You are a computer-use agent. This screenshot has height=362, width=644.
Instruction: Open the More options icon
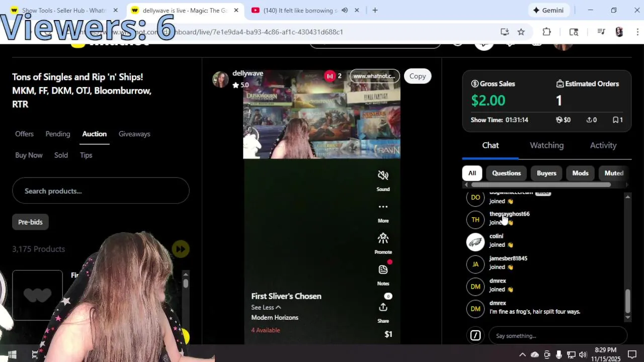coord(383,207)
